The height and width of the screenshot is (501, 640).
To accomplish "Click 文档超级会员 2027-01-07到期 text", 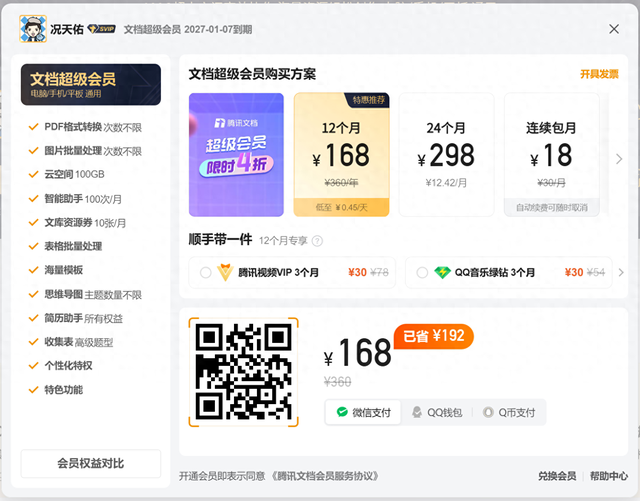I will point(188,29).
